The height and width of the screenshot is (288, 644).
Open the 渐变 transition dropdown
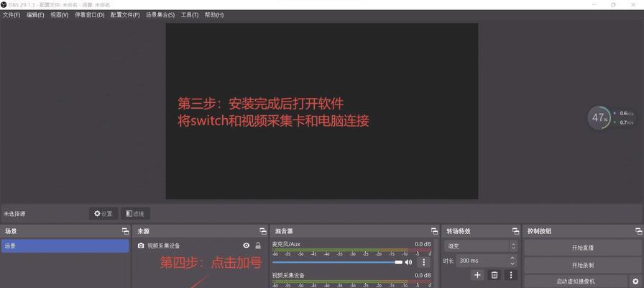click(481, 246)
